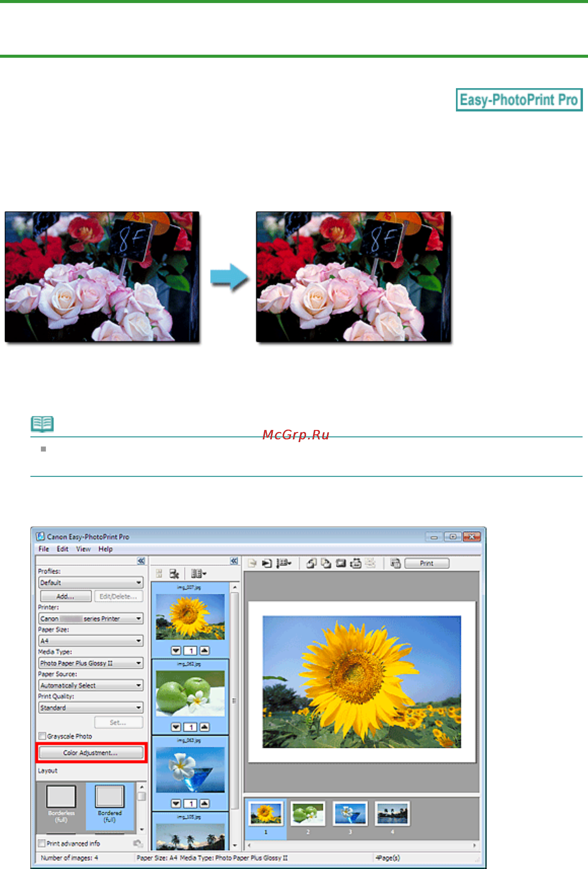Click the advanced info settings icon
Image resolution: width=588 pixels, height=869 pixels.
click(x=138, y=844)
